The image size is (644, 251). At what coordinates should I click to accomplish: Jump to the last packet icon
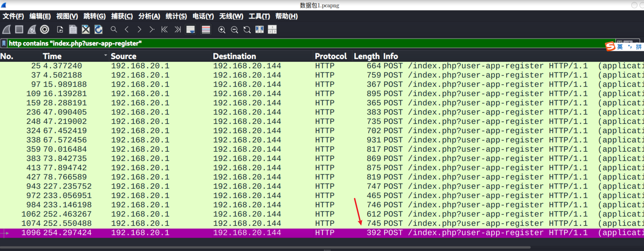[x=177, y=30]
